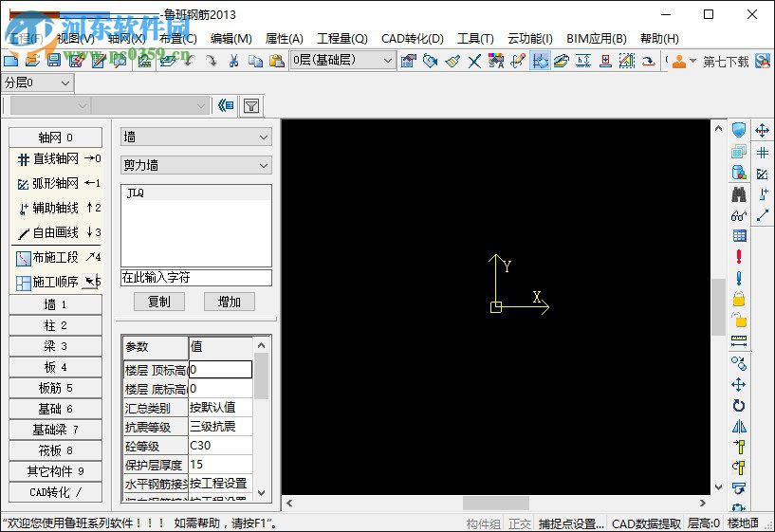The width and height of the screenshot is (775, 532).
Task: Click the mirror triangles icon
Action: point(739,427)
